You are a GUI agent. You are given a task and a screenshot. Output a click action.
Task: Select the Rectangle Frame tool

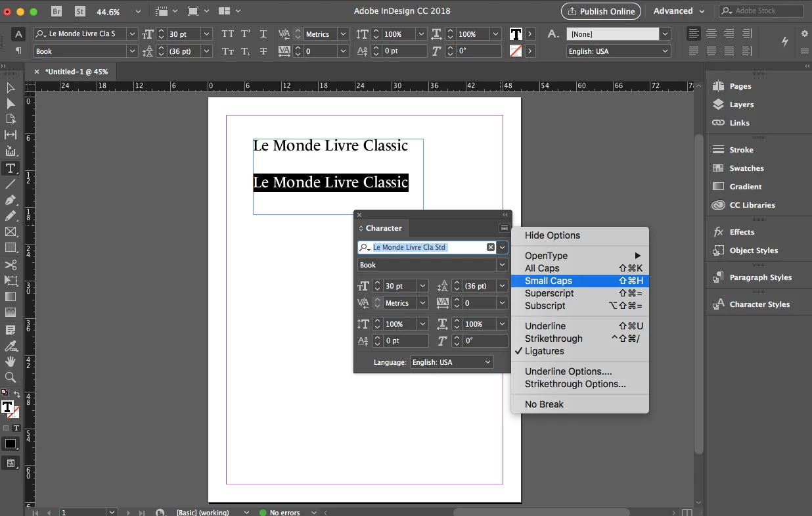[x=11, y=231]
